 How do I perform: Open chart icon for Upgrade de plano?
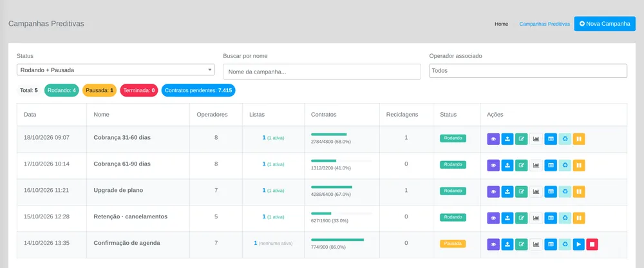pos(536,191)
